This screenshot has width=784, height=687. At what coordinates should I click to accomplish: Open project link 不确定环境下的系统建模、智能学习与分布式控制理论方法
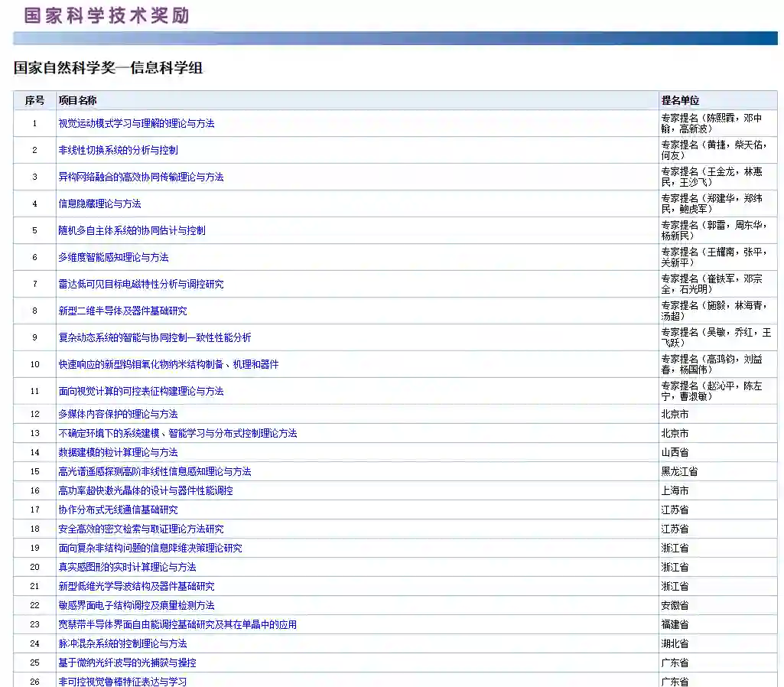[177, 433]
